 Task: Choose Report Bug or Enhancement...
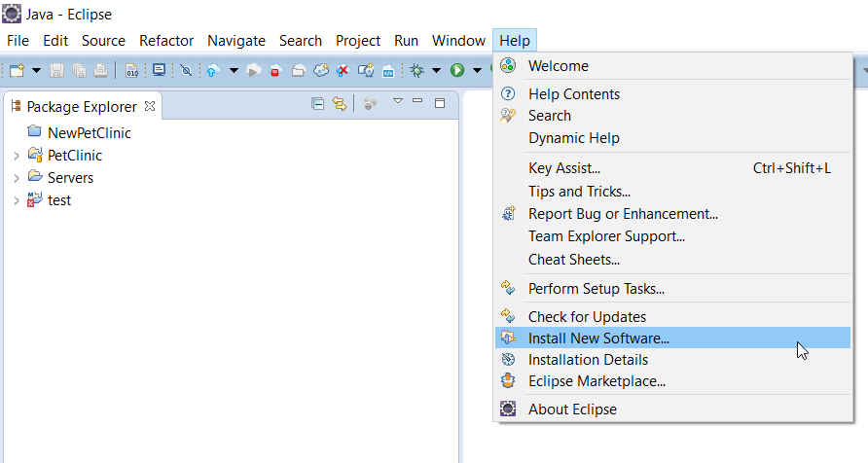click(x=672, y=214)
